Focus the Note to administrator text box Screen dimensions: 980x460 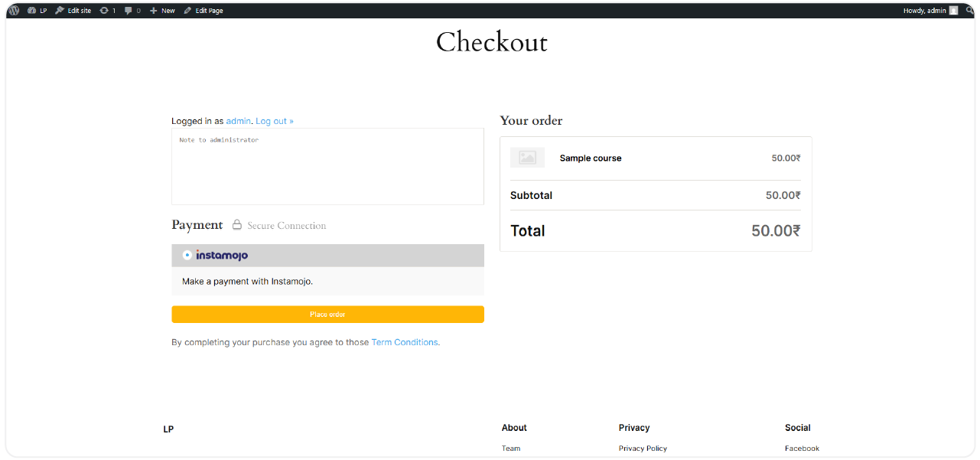[x=327, y=167]
